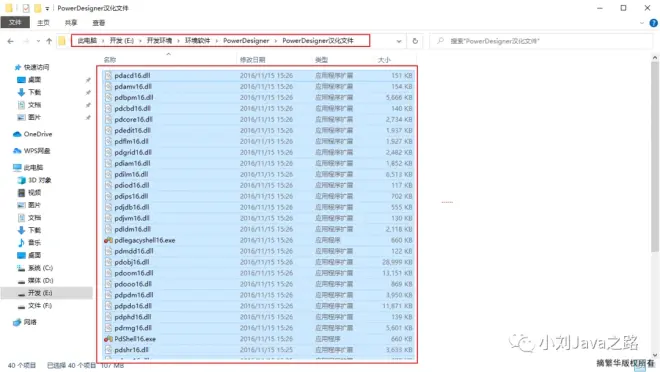660x372 pixels.
Task: Open pinned 桌面 under quick access
Action: coord(34,80)
